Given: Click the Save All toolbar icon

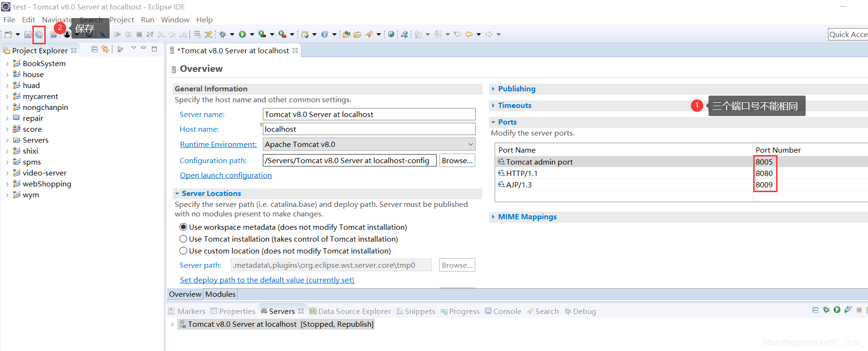Looking at the screenshot, I should 39,34.
